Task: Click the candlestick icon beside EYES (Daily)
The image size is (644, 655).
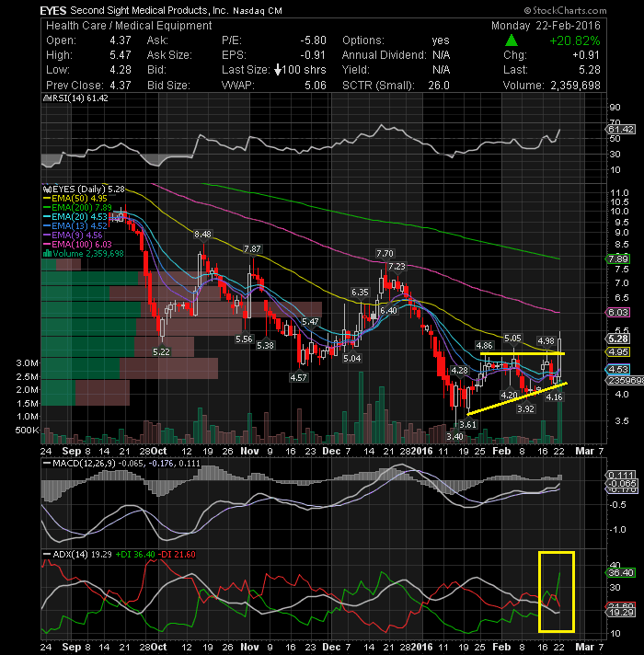Action: 47,189
